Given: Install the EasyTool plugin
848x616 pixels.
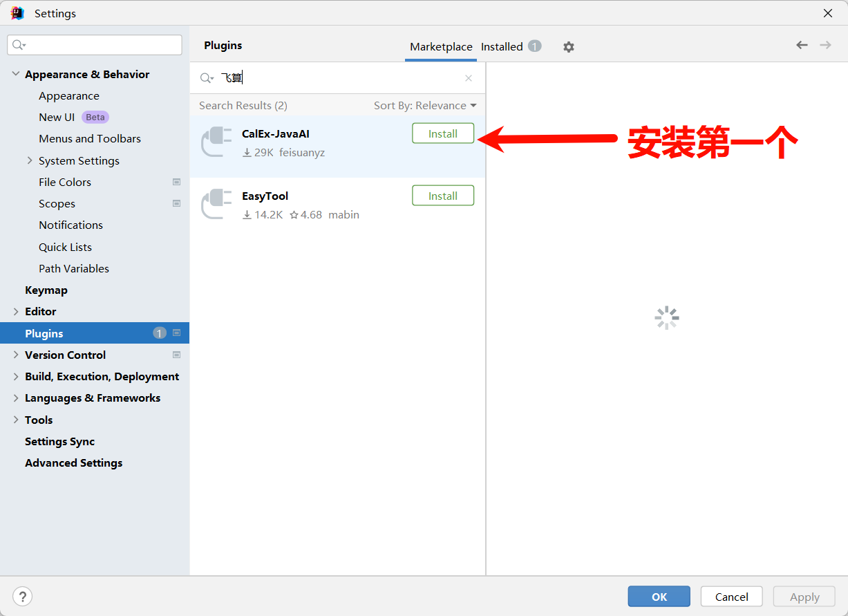Looking at the screenshot, I should (x=443, y=196).
